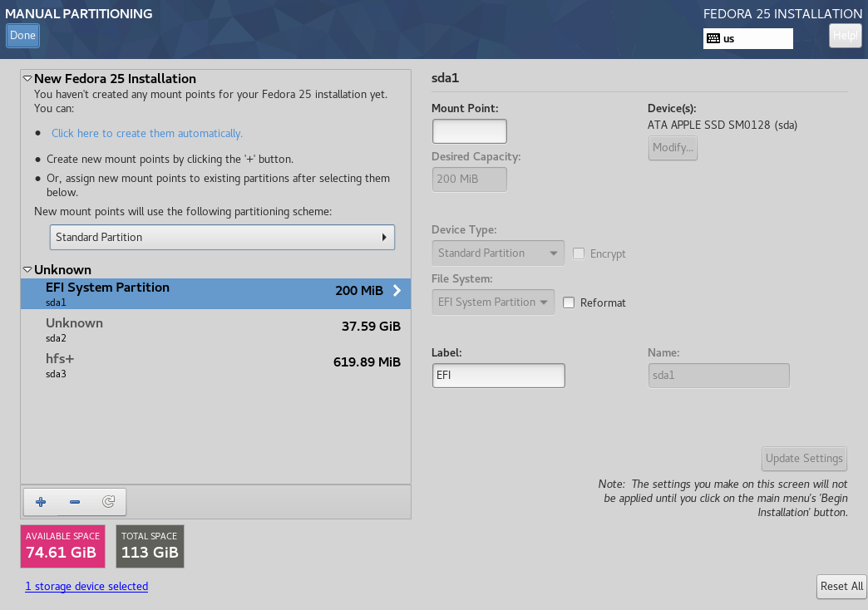Select the EFI System Partition sda1 row

pos(215,293)
